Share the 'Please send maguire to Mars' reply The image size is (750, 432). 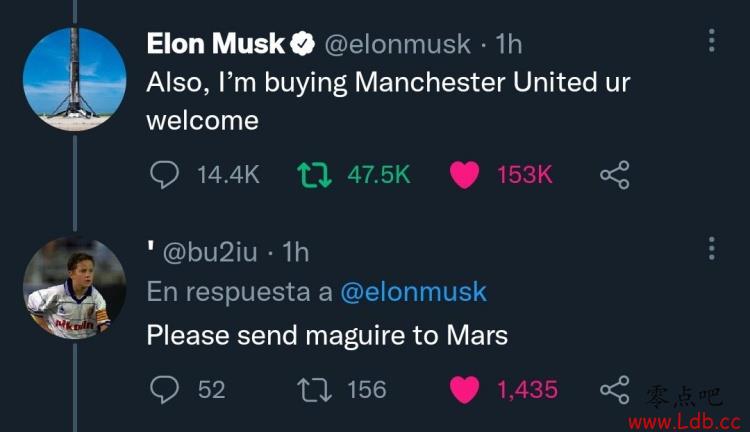pos(615,389)
